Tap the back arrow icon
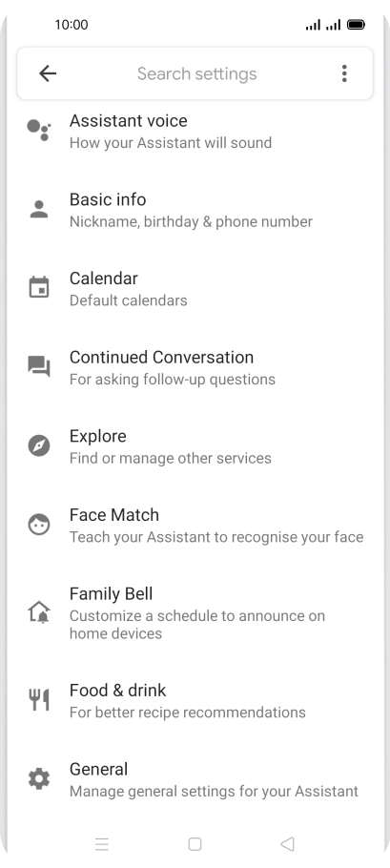 48,73
